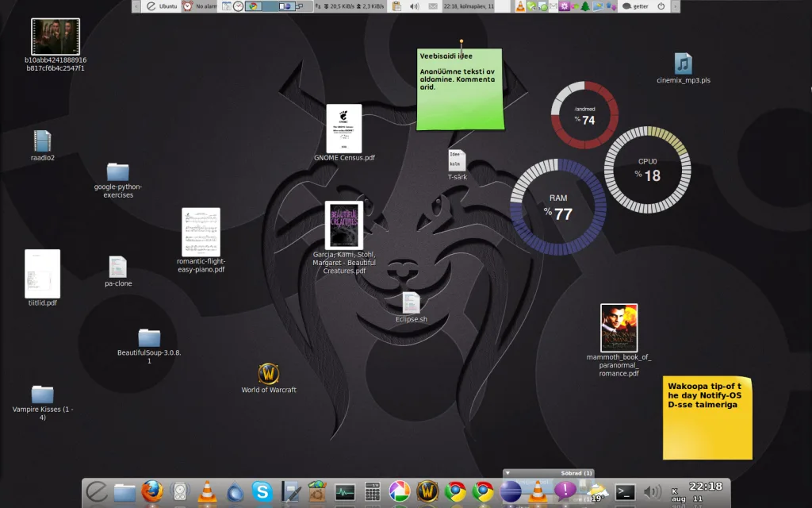
Task: Select the Eclipse.sh script file
Action: (x=412, y=302)
